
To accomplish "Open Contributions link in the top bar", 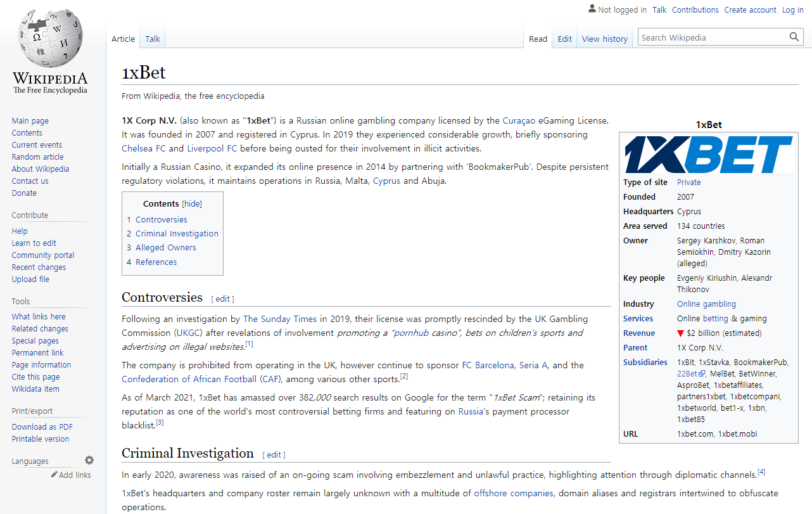I will (695, 10).
